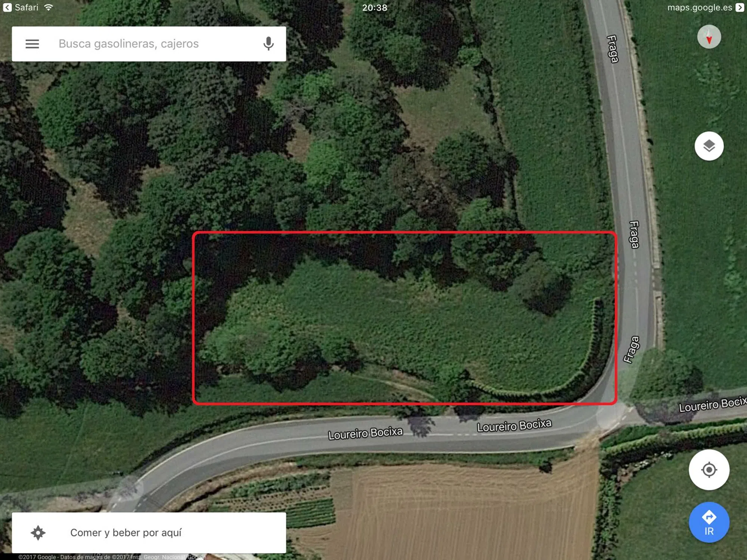Viewport: 747px width, 560px height.
Task: Open 'Comer y beber por aquí' suggestions
Action: (149, 533)
